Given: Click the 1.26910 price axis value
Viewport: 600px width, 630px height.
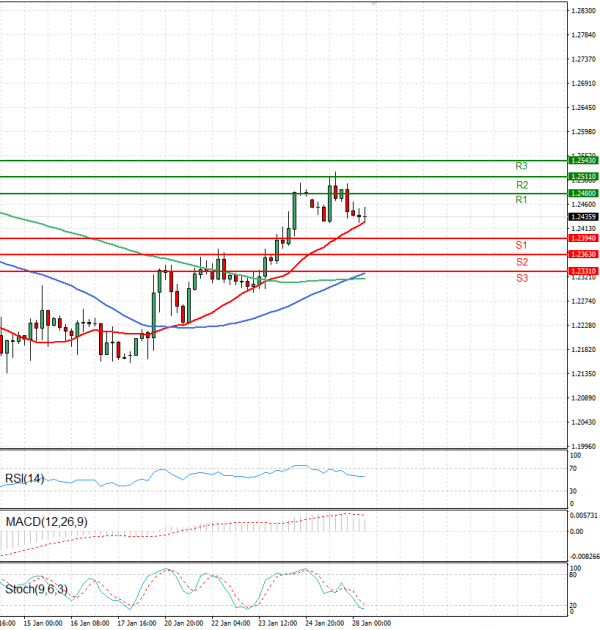Looking at the screenshot, I should click(x=583, y=84).
